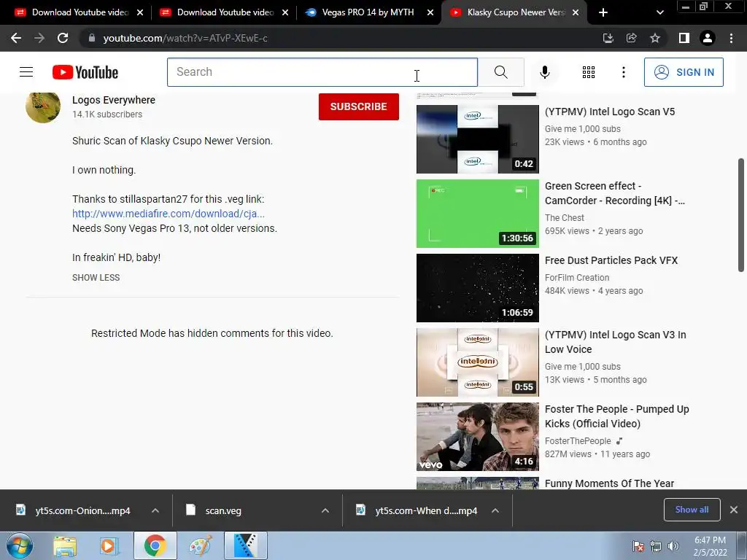This screenshot has height=560, width=747.
Task: Expand options for scan.veg download
Action: pyautogui.click(x=325, y=510)
